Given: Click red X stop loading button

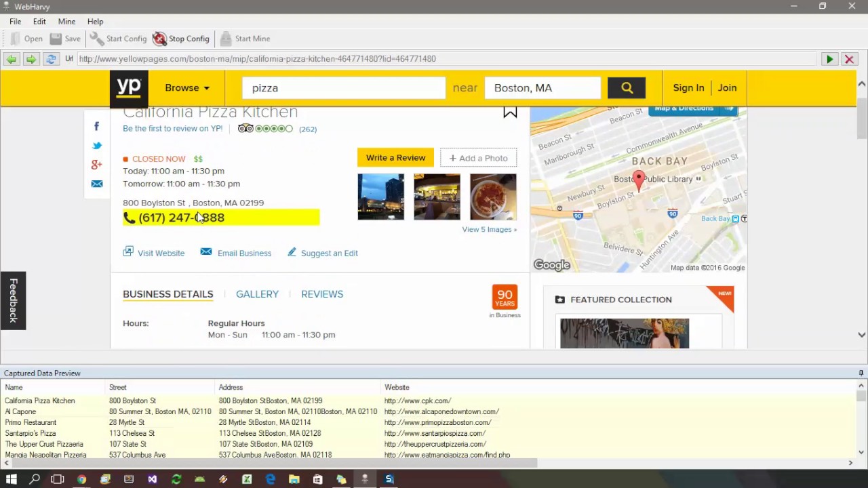Looking at the screenshot, I should [x=848, y=59].
